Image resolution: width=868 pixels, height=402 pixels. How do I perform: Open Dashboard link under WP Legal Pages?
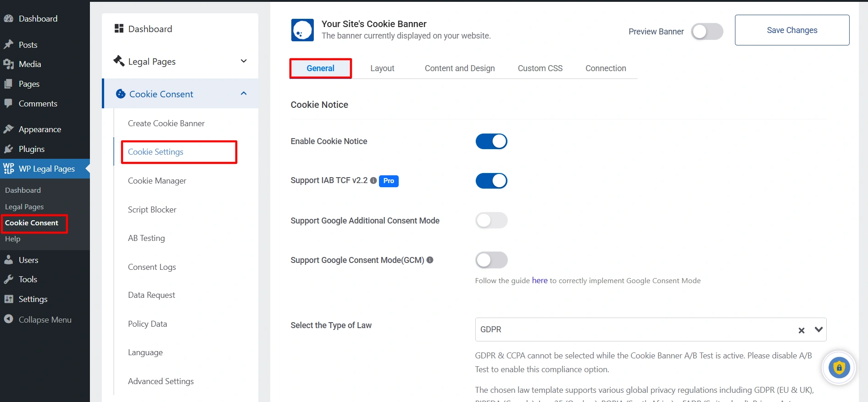point(23,190)
